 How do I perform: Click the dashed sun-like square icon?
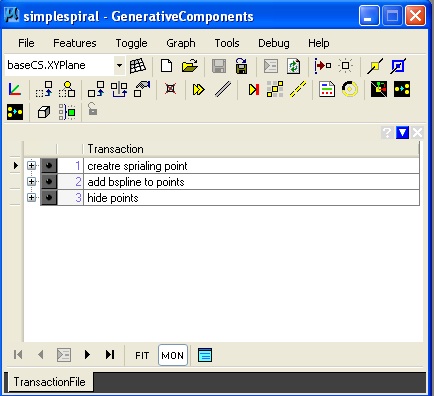click(345, 66)
